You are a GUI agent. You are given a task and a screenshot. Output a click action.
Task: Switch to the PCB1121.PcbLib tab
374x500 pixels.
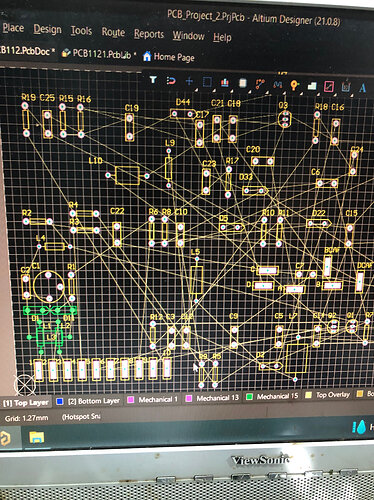click(x=99, y=53)
